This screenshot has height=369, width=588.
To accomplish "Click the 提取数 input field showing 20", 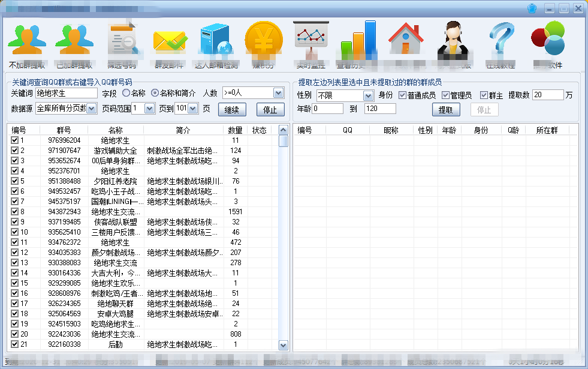I will pos(548,95).
